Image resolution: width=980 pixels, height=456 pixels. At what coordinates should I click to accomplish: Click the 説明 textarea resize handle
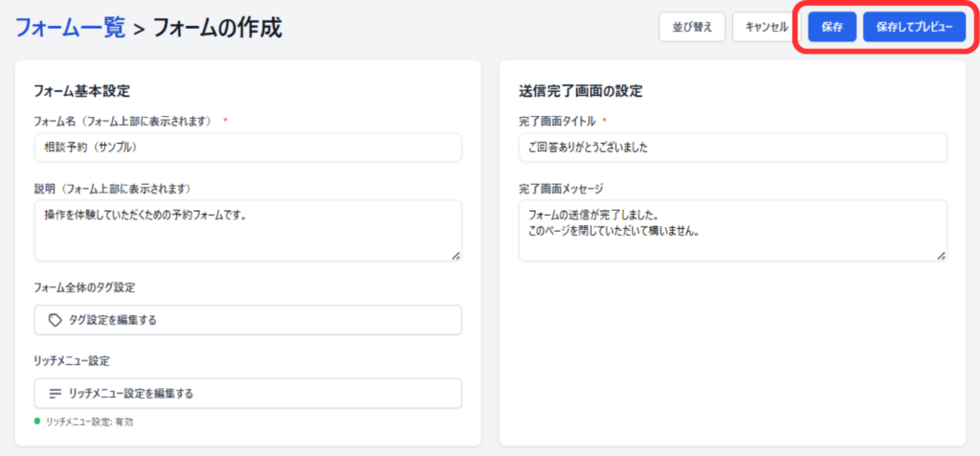456,255
